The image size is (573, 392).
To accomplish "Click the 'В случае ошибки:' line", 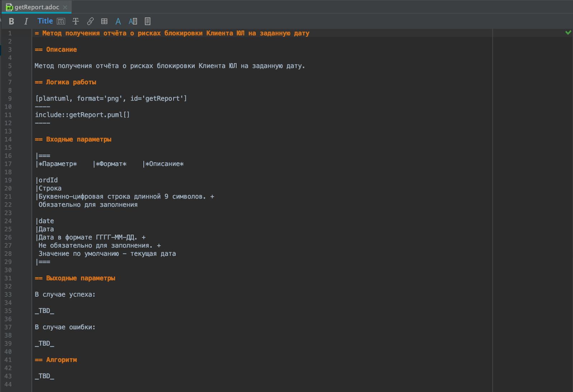I will click(x=65, y=327).
